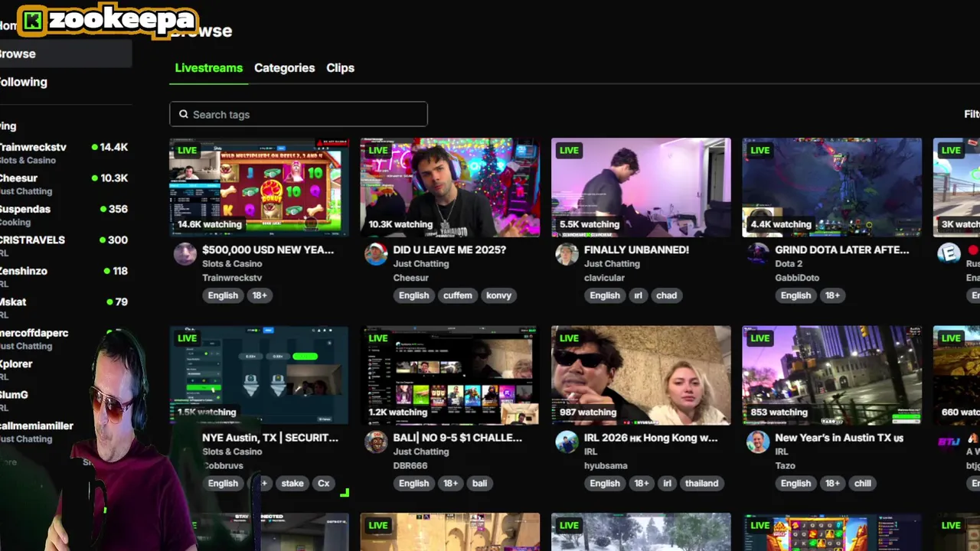Click the Kick logo icon in zookeepa banner
Image resolution: width=980 pixels, height=551 pixels.
pyautogui.click(x=33, y=21)
